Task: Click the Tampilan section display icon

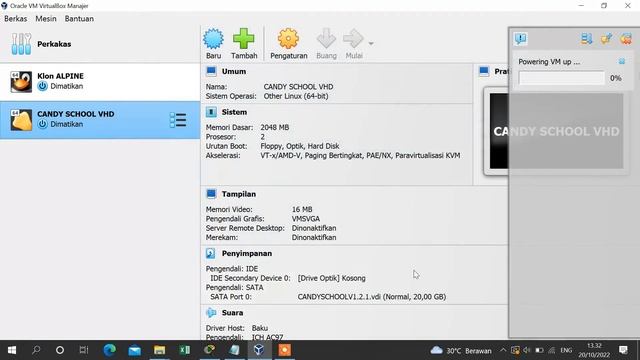Action: [211, 194]
